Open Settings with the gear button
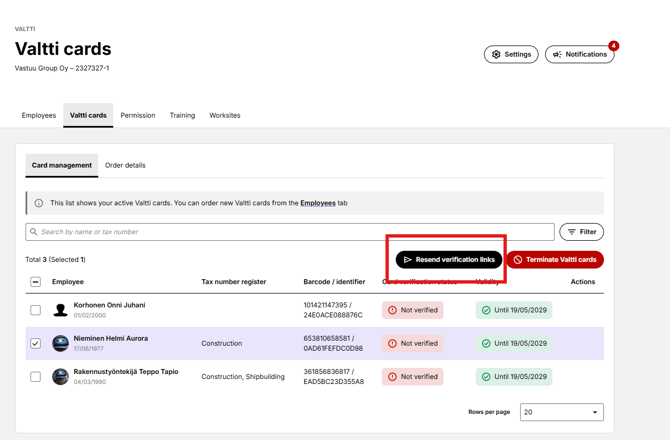 tap(511, 54)
